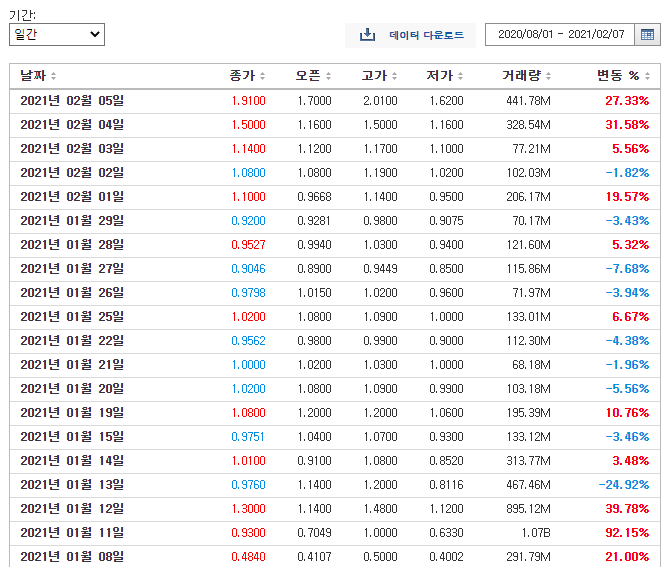Select the date 2021년 01월 28일
Viewport: 668px width, 567px height.
(x=72, y=245)
